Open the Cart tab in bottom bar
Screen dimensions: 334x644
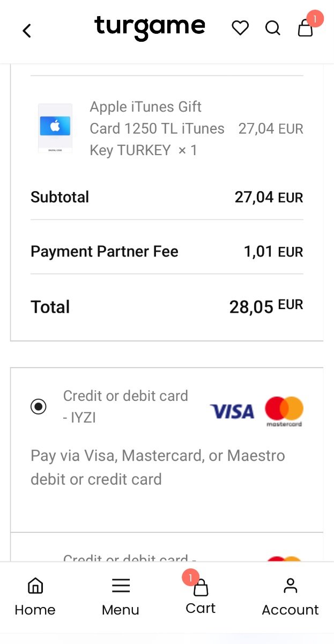(201, 597)
